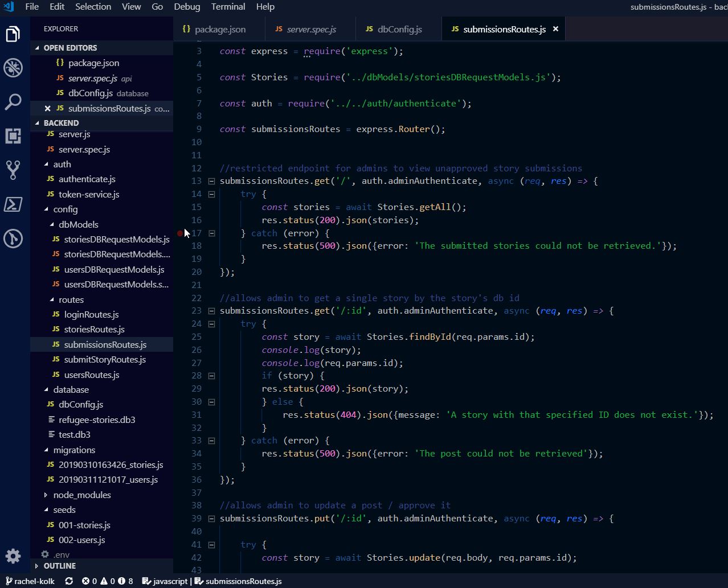
Task: Open Settings via the gear icon
Action: (x=13, y=556)
